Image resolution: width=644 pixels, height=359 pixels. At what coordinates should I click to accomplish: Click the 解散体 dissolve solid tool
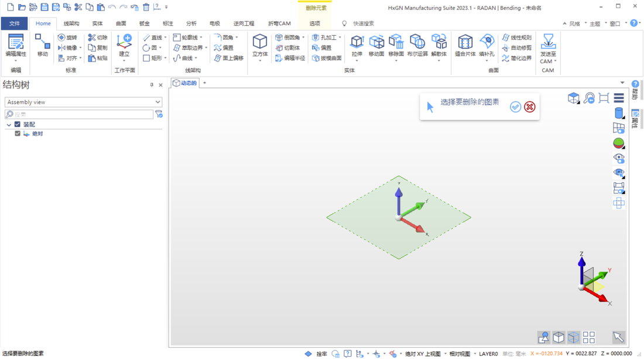[439, 46]
